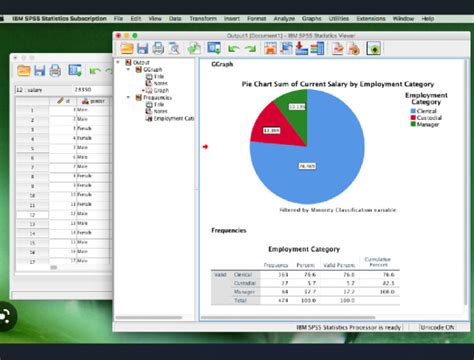This screenshot has width=474, height=360.
Task: Redo with the right green arrow in Viewer
Action: [250, 49]
